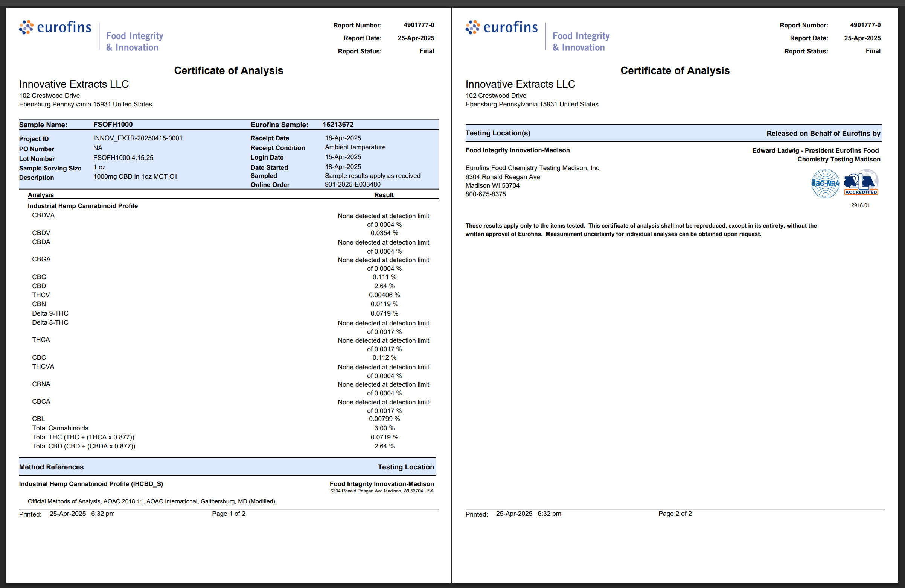Click the Testing Location(s) header on page 2
The height and width of the screenshot is (588, 905).
click(x=497, y=134)
